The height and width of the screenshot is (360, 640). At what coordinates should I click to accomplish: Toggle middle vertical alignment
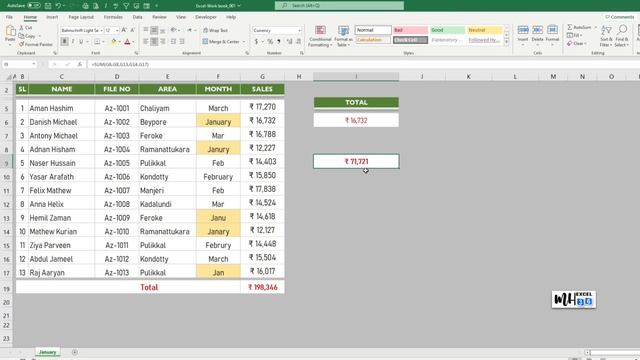[154, 30]
